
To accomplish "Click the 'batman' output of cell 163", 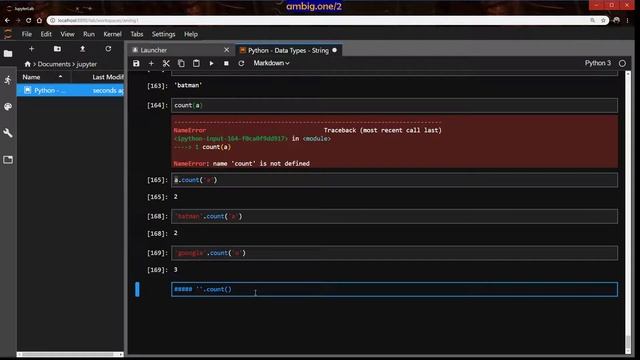I will point(188,85).
